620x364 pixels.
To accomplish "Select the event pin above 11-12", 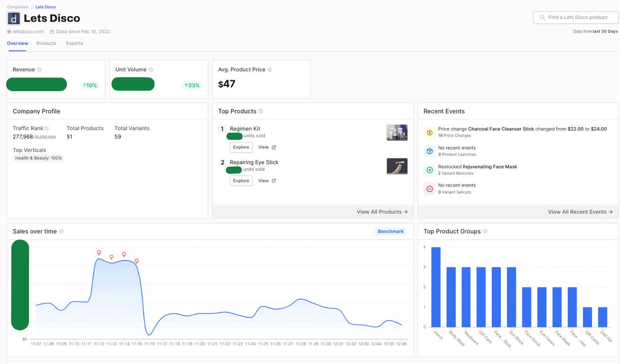I will (99, 253).
